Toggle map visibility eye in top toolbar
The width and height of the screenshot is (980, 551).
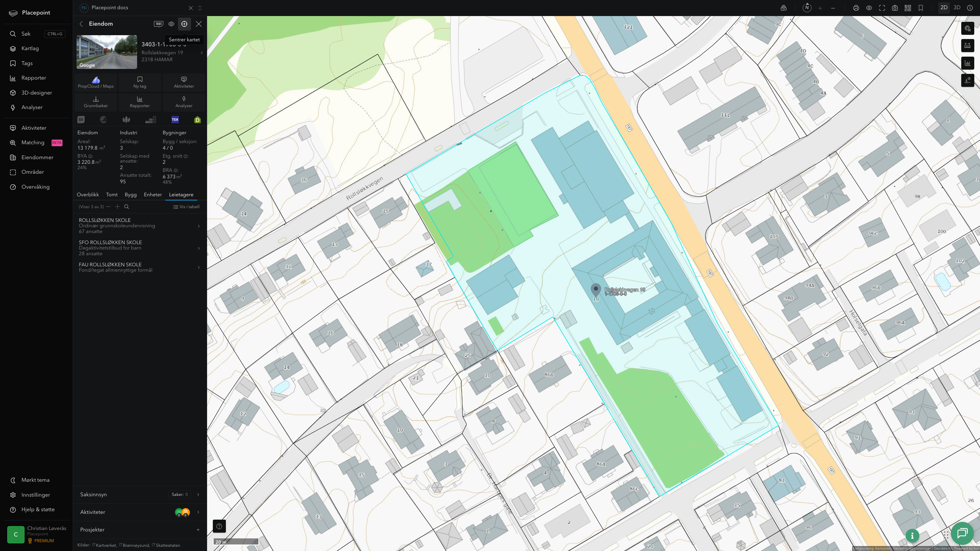pyautogui.click(x=869, y=8)
